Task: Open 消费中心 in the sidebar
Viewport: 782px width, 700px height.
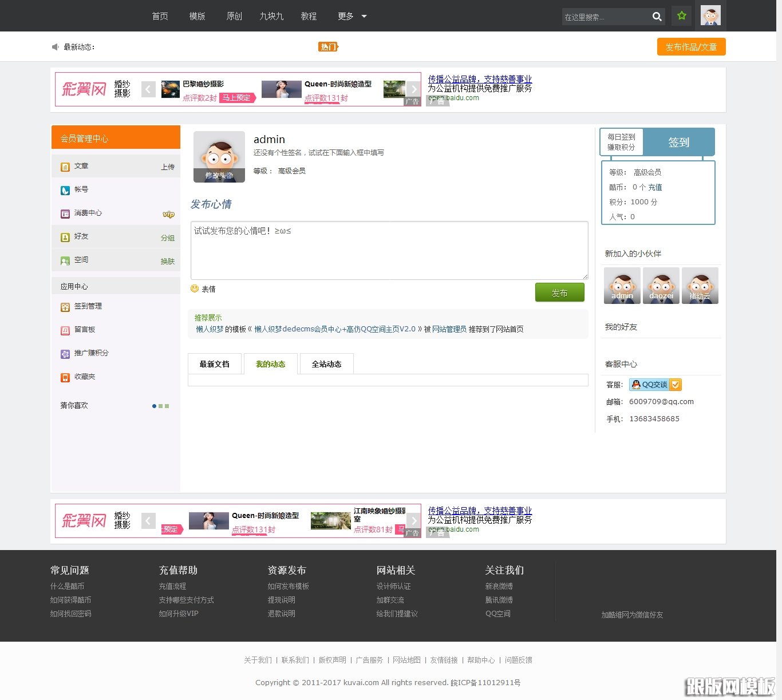Action: pyautogui.click(x=88, y=213)
